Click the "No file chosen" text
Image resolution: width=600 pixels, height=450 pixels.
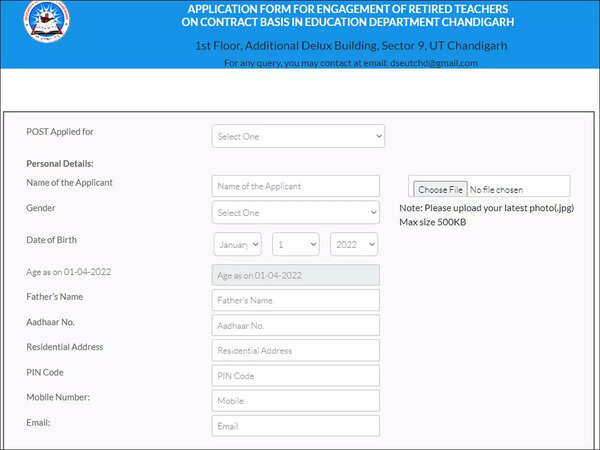(496, 189)
